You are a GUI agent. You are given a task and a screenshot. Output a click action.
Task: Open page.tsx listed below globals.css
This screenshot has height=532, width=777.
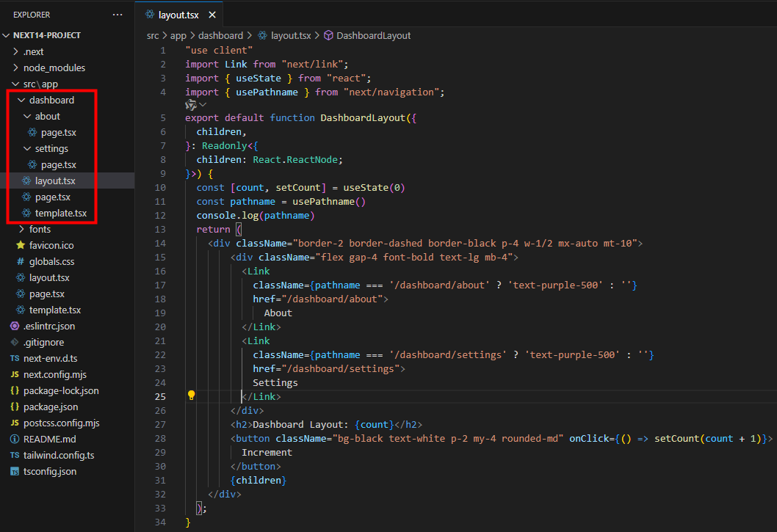point(46,294)
